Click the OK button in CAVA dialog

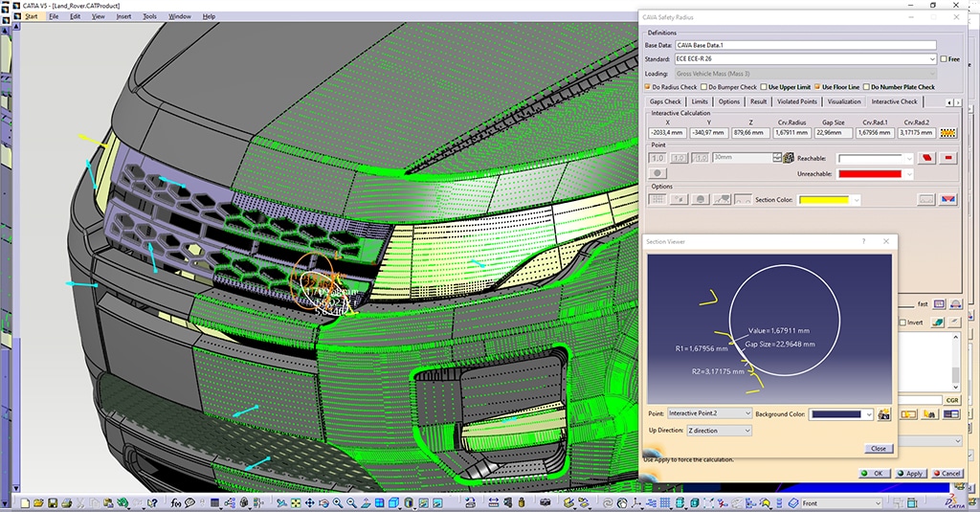coord(873,473)
